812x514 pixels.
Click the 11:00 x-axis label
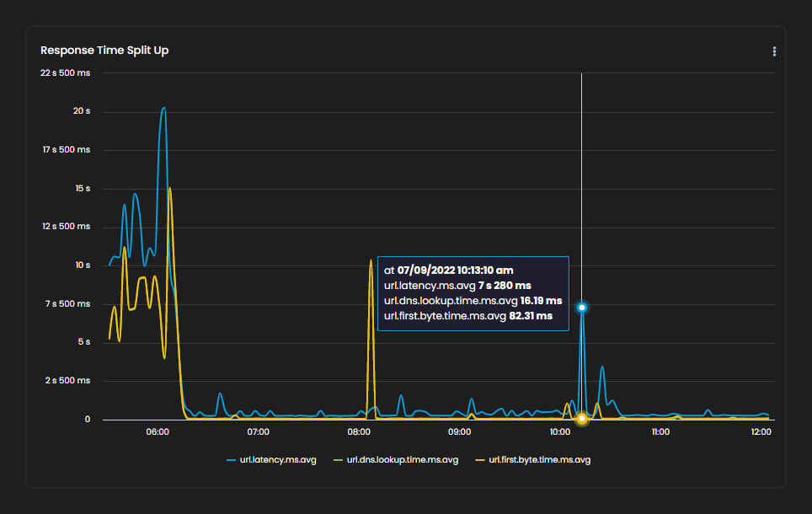coord(660,431)
